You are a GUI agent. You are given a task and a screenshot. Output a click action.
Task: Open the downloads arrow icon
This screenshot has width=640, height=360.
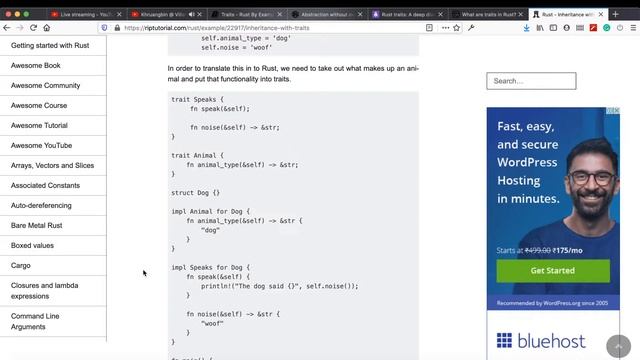point(527,28)
